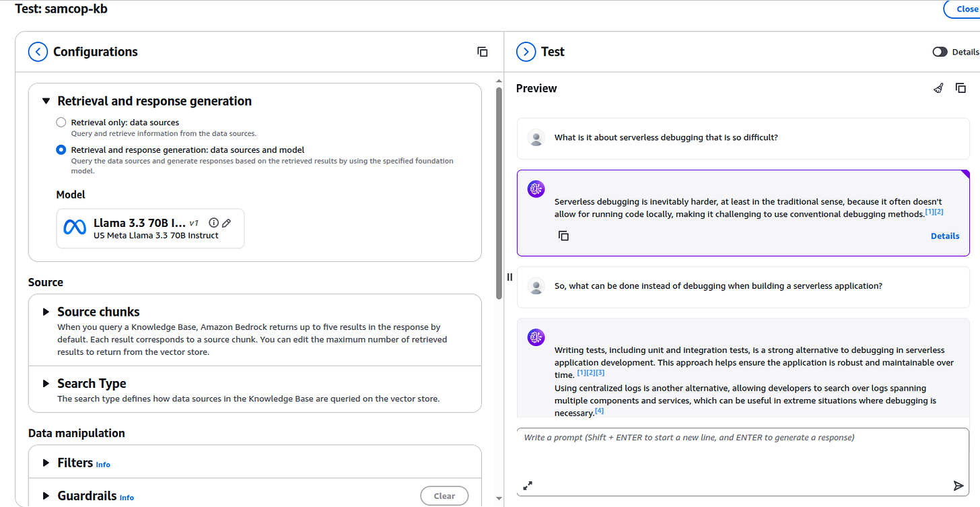Image resolution: width=980 pixels, height=507 pixels.
Task: Click the panel divider resize handle
Action: (510, 277)
